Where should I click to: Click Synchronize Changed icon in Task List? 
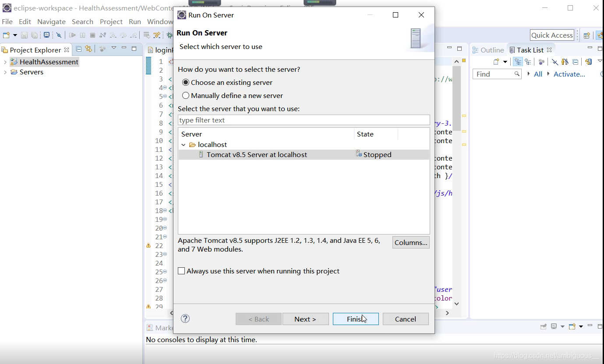[x=588, y=62]
